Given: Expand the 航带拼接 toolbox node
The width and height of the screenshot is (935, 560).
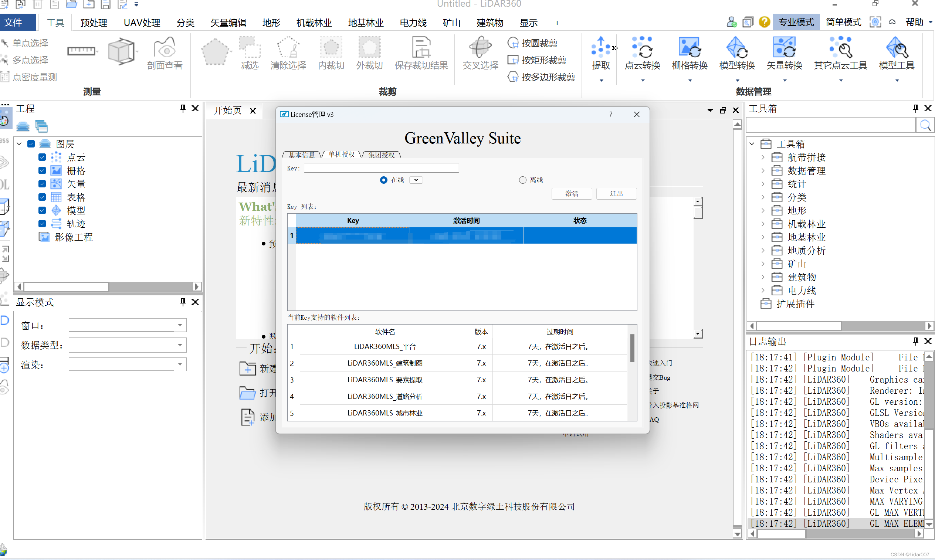Looking at the screenshot, I should 762,157.
